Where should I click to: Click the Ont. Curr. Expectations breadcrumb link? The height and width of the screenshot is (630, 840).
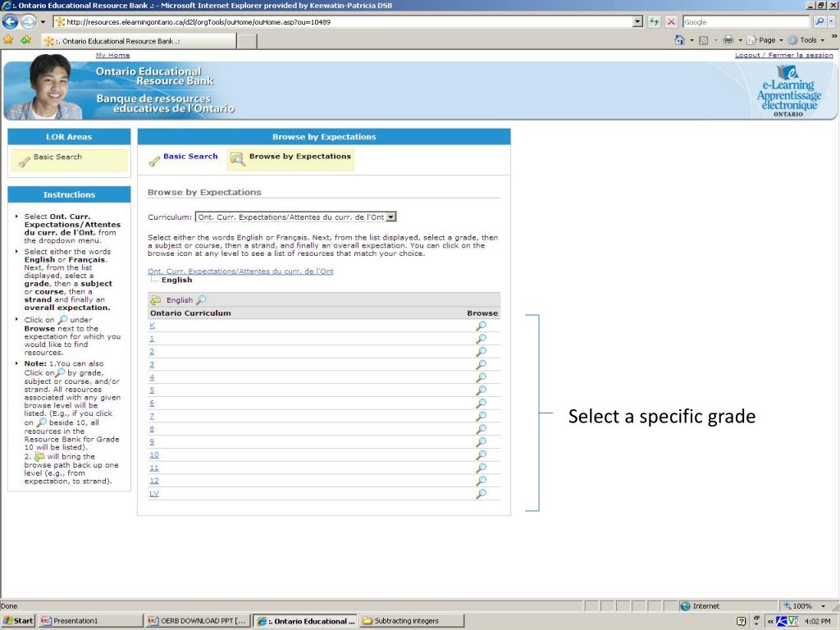pyautogui.click(x=240, y=271)
